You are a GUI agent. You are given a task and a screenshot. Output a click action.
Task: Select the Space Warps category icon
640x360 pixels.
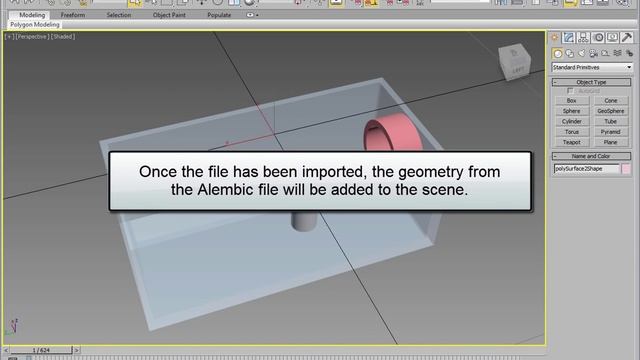tap(618, 53)
